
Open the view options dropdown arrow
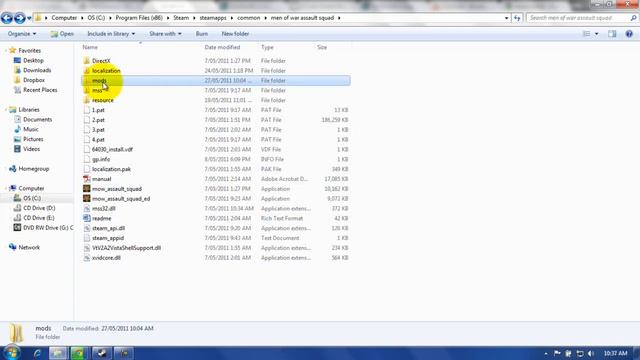pos(596,34)
